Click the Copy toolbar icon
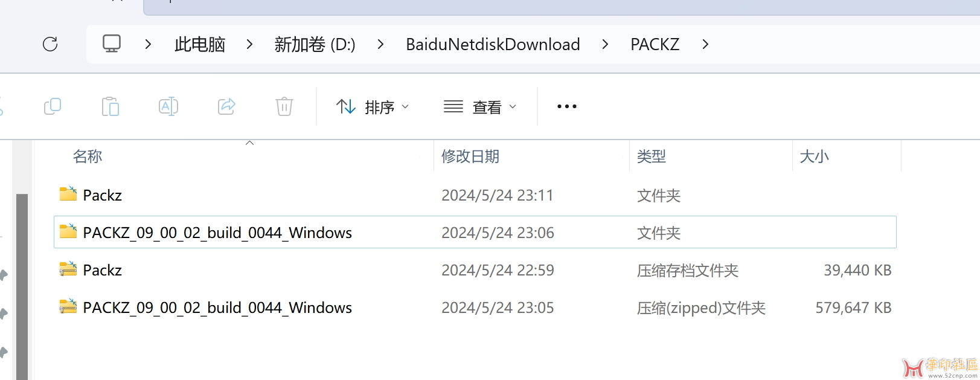980x380 pixels. [53, 106]
